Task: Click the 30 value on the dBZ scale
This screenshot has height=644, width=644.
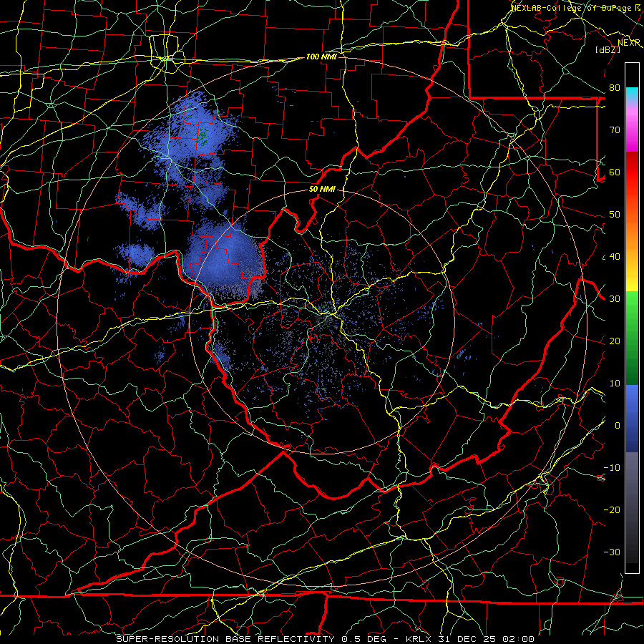Action: [x=615, y=299]
